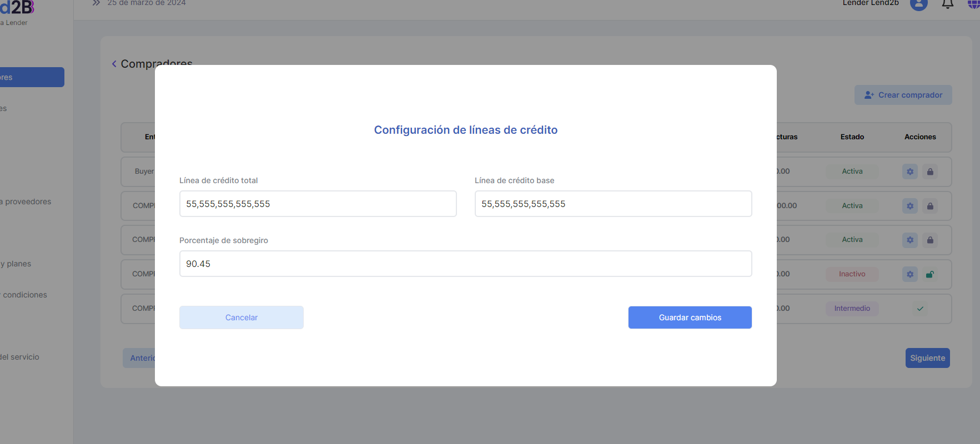Click the gear icon in third Activa row

(x=909, y=240)
